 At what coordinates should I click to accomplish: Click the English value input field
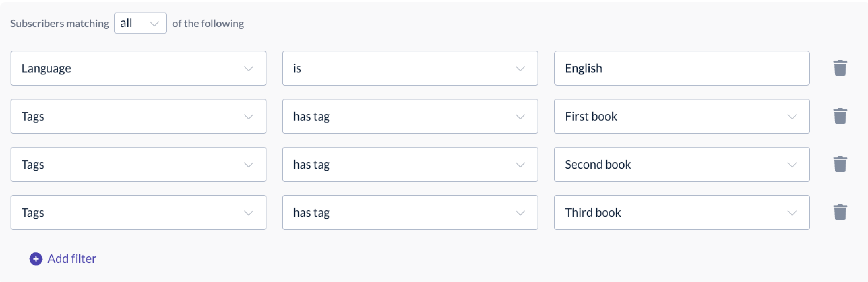tap(681, 68)
